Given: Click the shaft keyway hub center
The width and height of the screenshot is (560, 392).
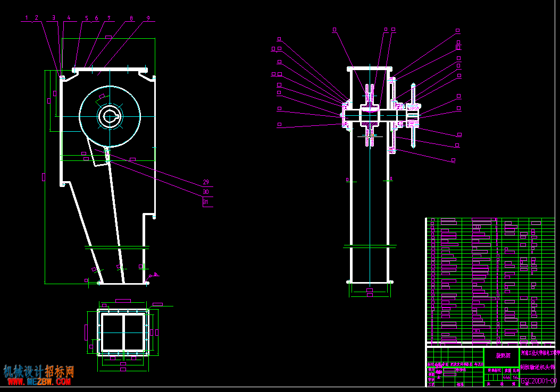Looking at the screenshot, I should click(x=110, y=116).
